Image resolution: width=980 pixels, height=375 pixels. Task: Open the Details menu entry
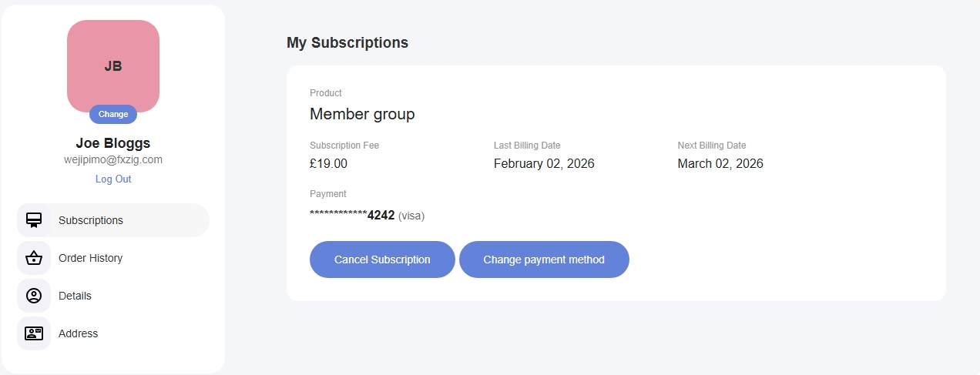point(75,296)
